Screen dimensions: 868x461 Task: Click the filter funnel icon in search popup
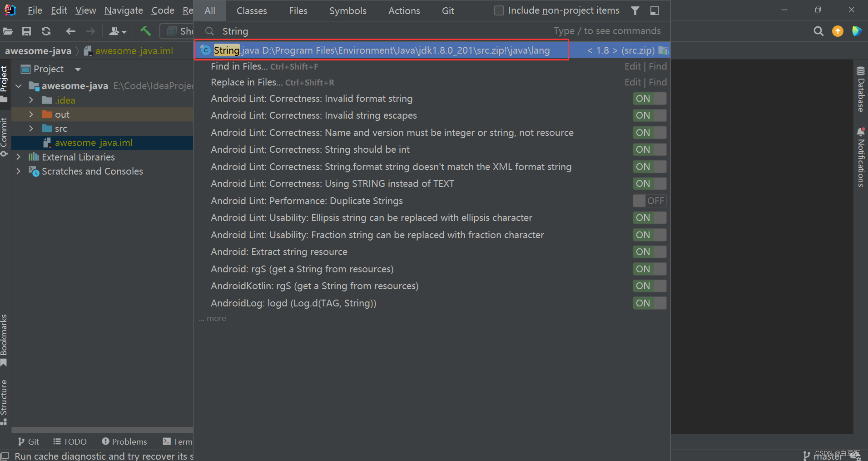pyautogui.click(x=635, y=10)
